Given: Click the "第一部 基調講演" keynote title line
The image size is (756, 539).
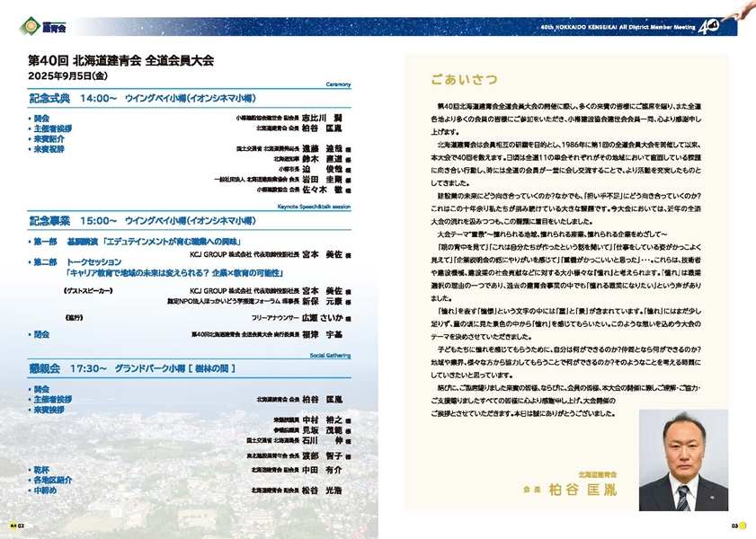Looking at the screenshot, I should tap(137, 242).
